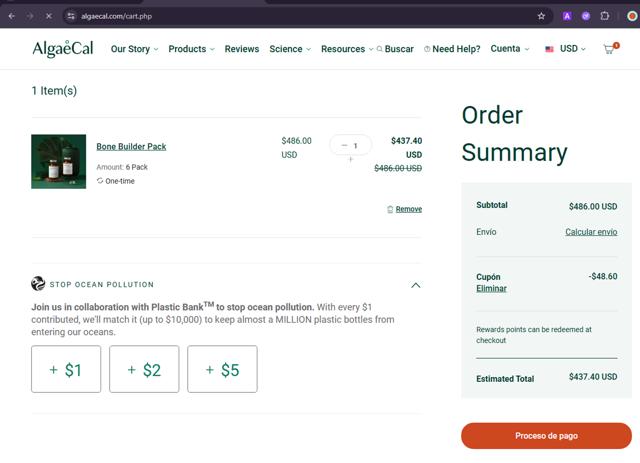Click the AlgaeCal logo
Screen dimensions: 640x463
point(63,49)
